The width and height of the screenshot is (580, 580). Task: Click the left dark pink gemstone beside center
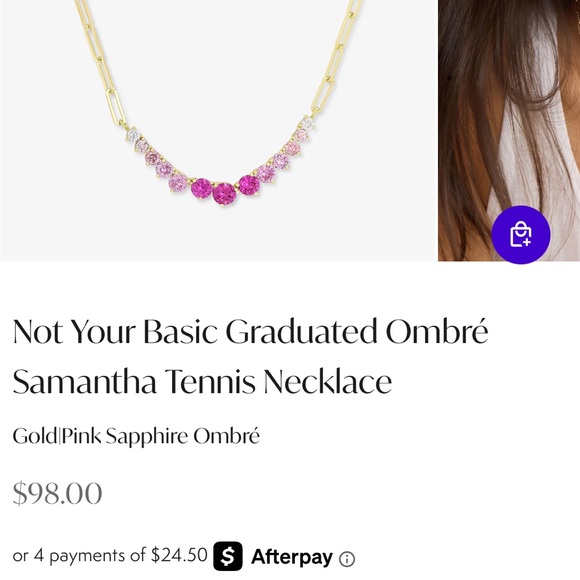202,188
